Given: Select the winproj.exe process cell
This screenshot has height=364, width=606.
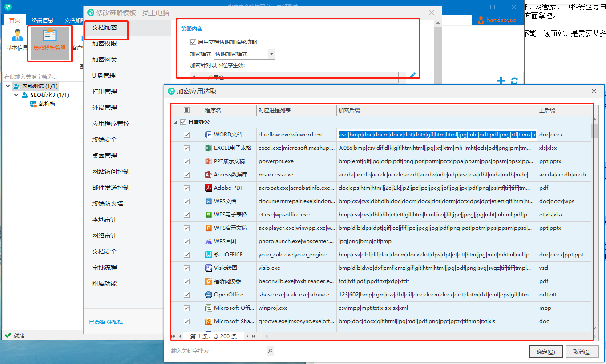Looking at the screenshot, I should [296, 308].
